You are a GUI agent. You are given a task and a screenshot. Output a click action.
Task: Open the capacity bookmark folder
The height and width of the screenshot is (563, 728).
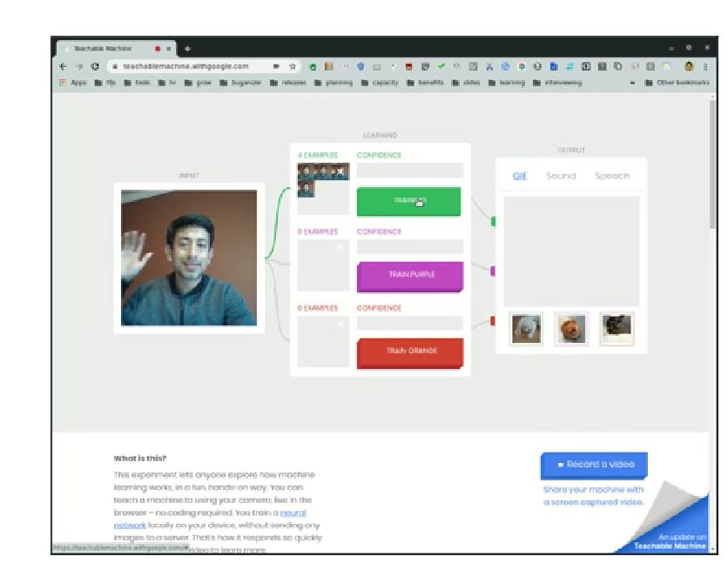pos(380,83)
